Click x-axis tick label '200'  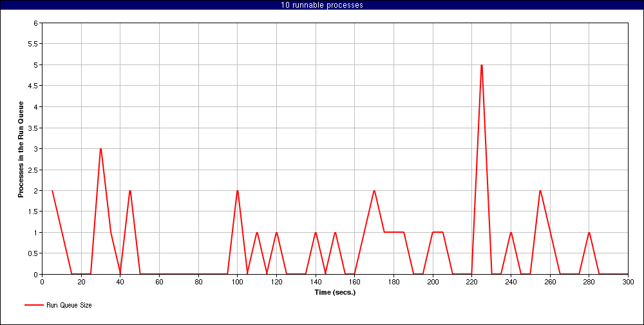point(433,282)
